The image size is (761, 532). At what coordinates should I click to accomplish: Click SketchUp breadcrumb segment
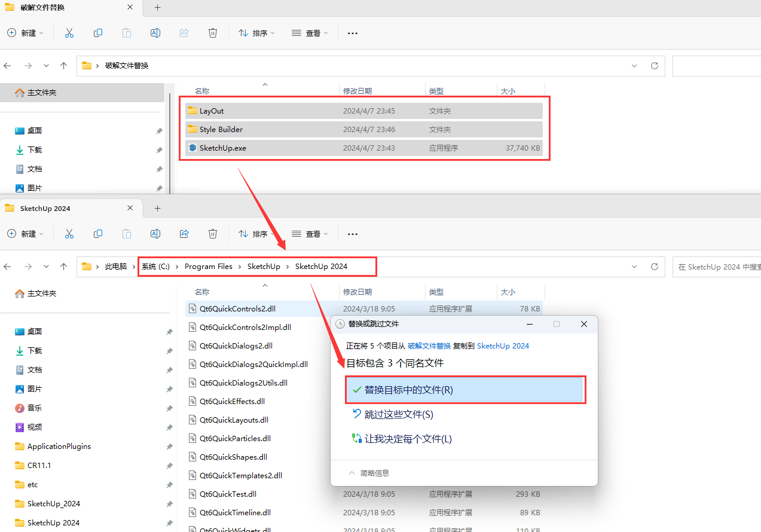coord(264,267)
